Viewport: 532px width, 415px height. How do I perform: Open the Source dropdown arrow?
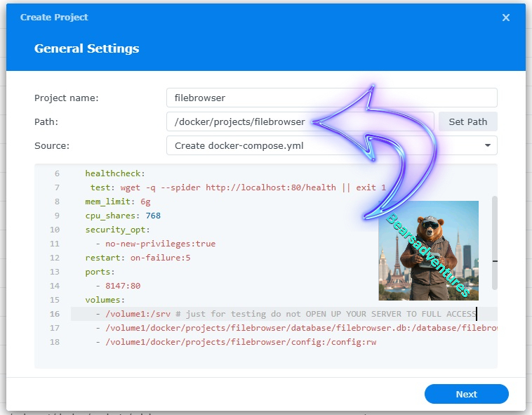tap(487, 145)
